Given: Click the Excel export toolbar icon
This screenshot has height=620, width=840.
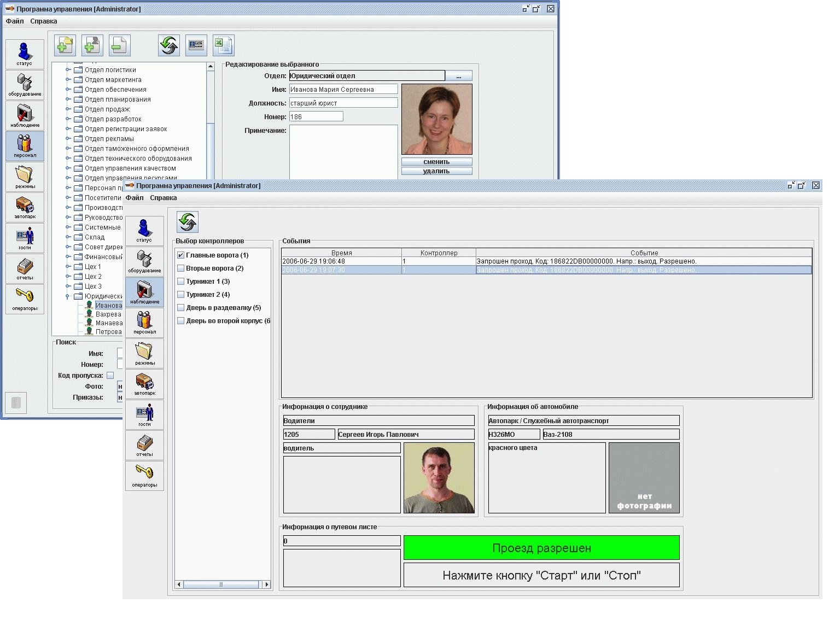Looking at the screenshot, I should coord(223,45).
